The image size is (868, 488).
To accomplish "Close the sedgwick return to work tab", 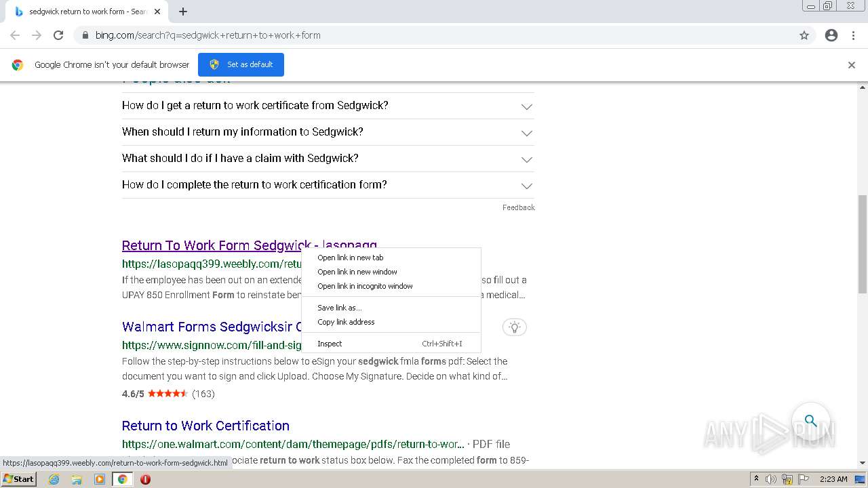I will pos(157,12).
